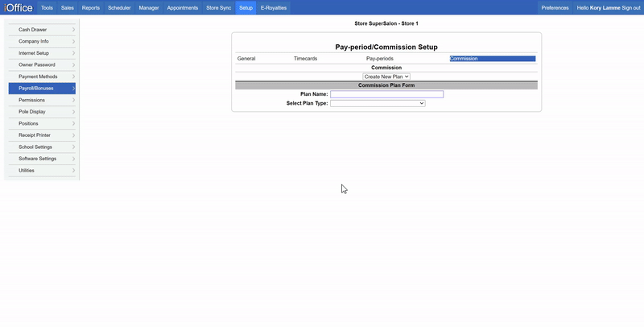
Task: Click chevron arrow beside Software Settings
Action: pos(73,159)
